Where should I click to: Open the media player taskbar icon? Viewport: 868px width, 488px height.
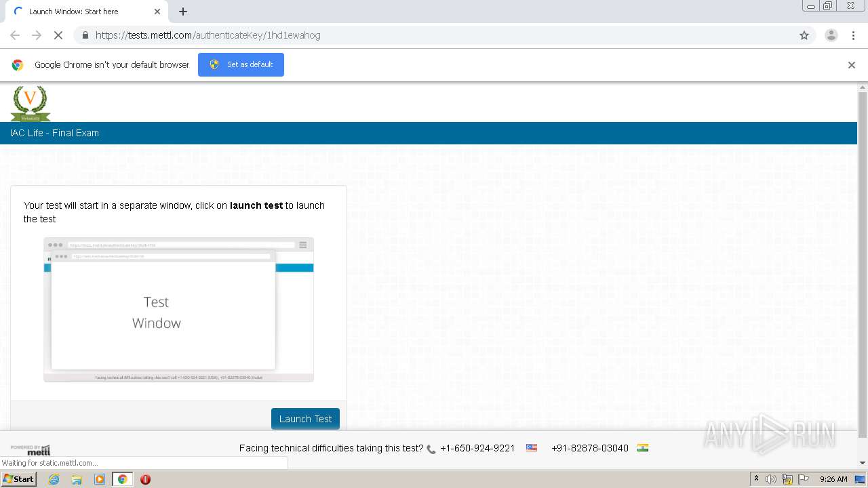(x=100, y=479)
